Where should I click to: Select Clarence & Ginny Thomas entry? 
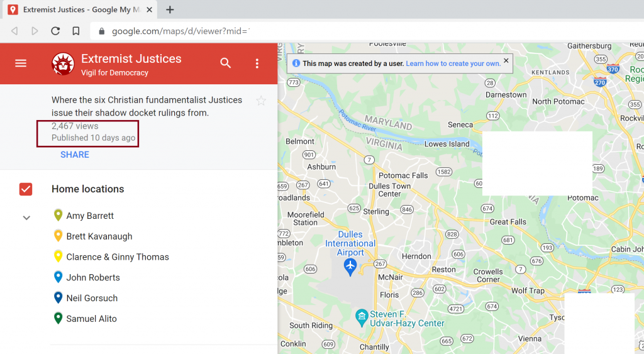click(x=118, y=257)
